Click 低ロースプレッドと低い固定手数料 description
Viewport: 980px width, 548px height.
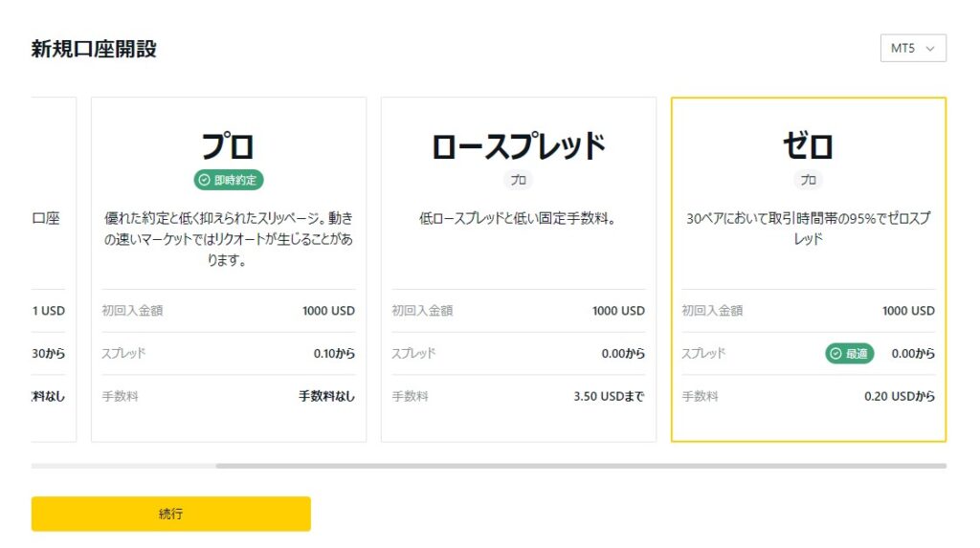(518, 218)
